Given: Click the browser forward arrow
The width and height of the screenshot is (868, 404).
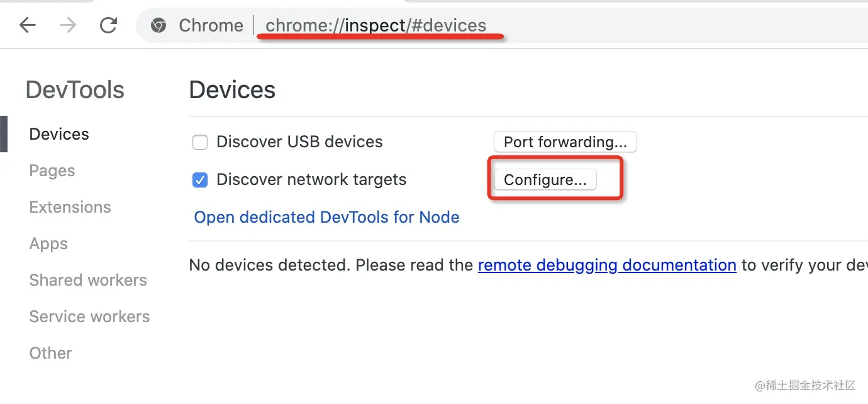Looking at the screenshot, I should (68, 25).
